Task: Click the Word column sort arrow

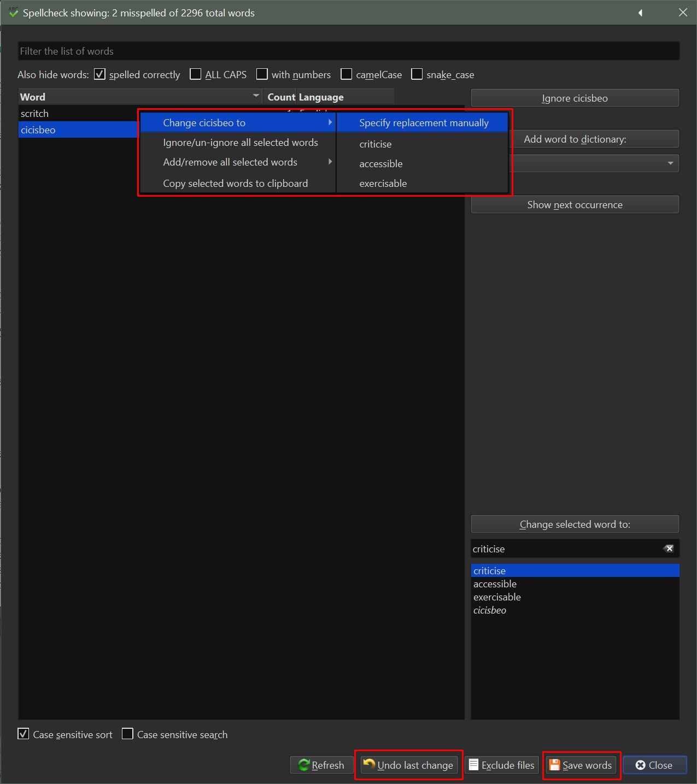Action: [255, 96]
